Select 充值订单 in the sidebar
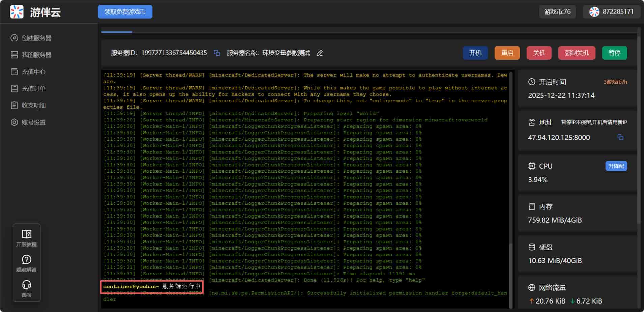Image resolution: width=644 pixels, height=312 pixels. (x=33, y=89)
